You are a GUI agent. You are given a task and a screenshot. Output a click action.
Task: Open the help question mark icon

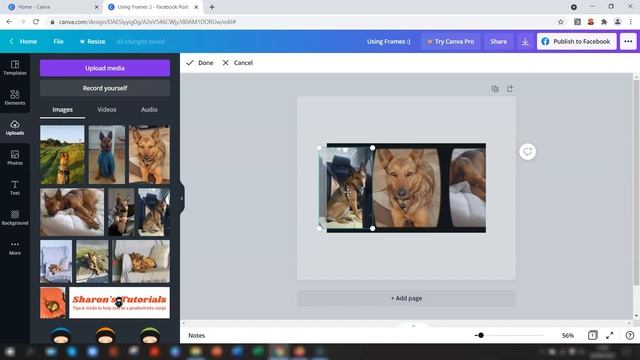point(630,336)
